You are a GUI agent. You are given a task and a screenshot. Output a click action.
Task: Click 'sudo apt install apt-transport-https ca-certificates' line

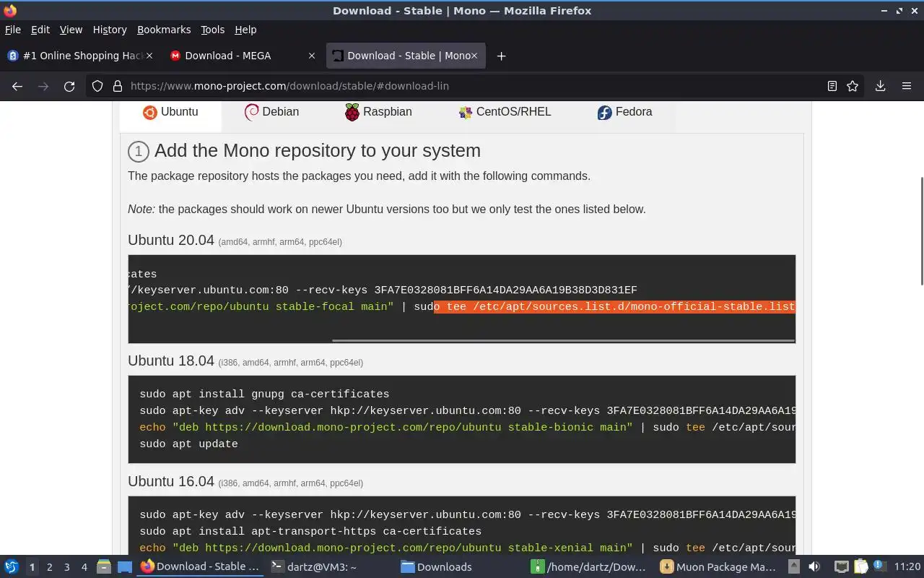pyautogui.click(x=310, y=532)
